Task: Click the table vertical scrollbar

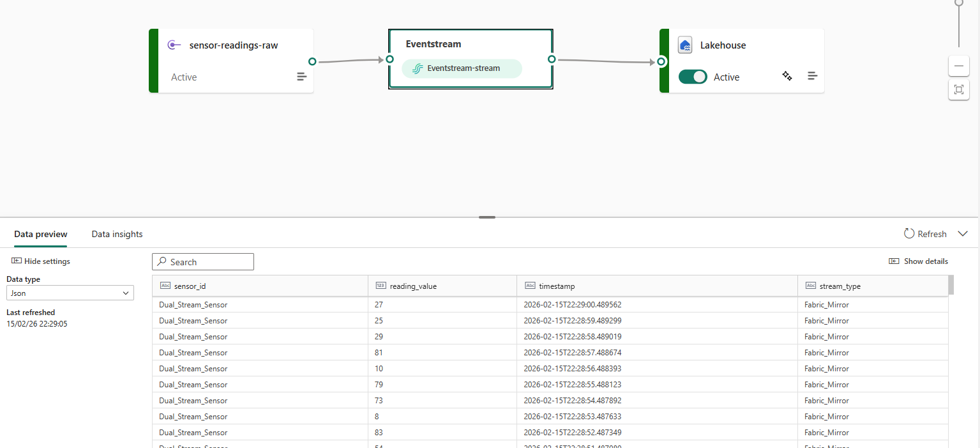Action: (951, 285)
